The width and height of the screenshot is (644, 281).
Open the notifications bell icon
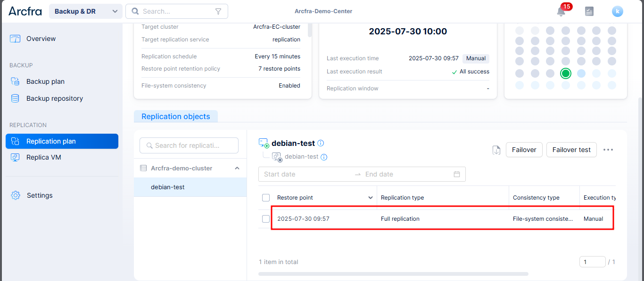coord(561,12)
